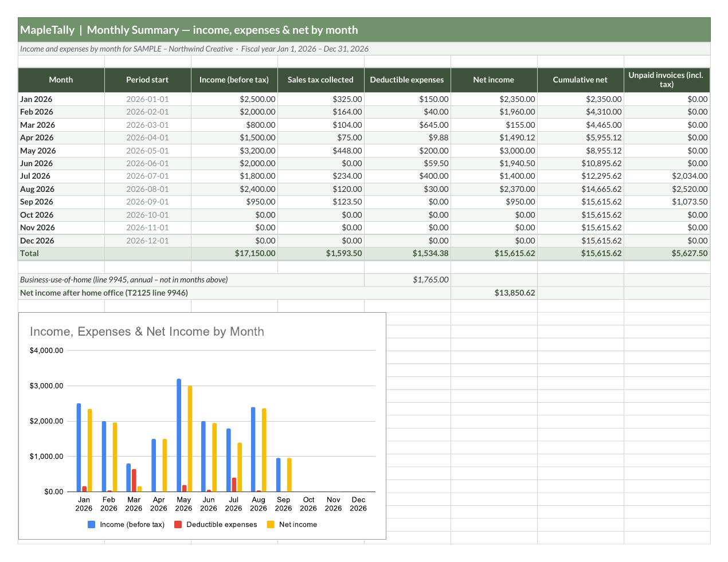This screenshot has height=562, width=728.
Task: Select the Cumulative net column header
Action: click(581, 80)
